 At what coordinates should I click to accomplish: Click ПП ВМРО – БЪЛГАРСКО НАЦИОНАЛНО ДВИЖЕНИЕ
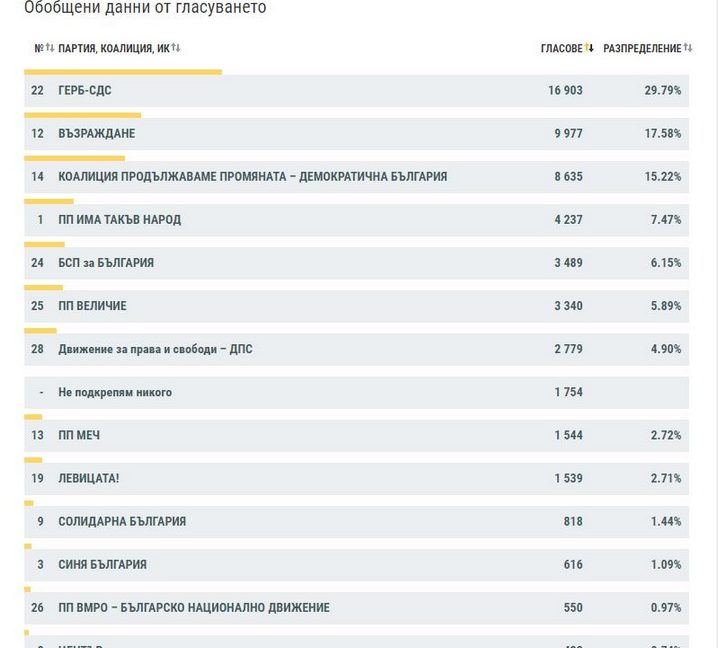pos(193,608)
